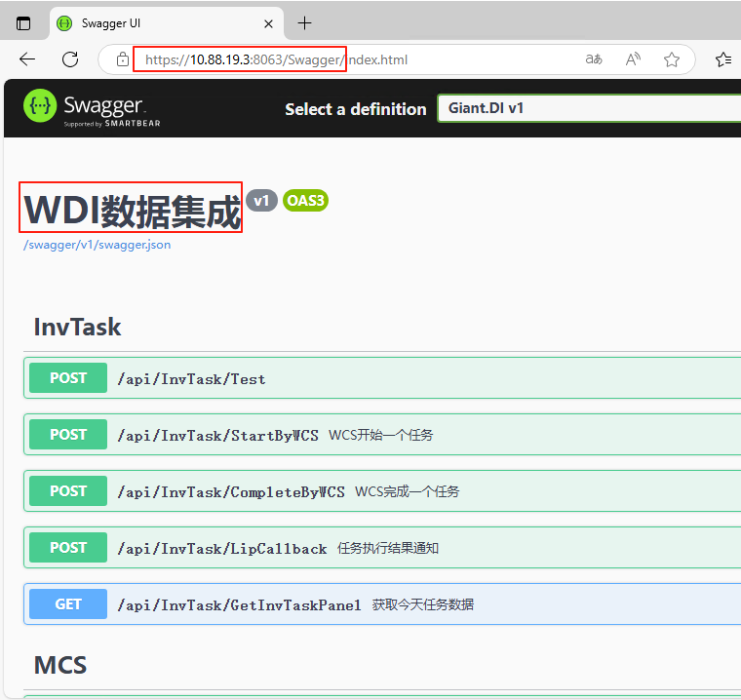
Task: Open the favorites list icon
Action: coord(723,59)
